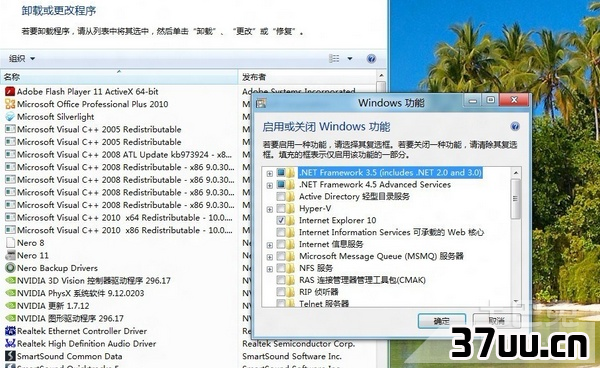Click the folder icon beside RIP 侦听器
The image size is (600, 368).
coord(290,292)
